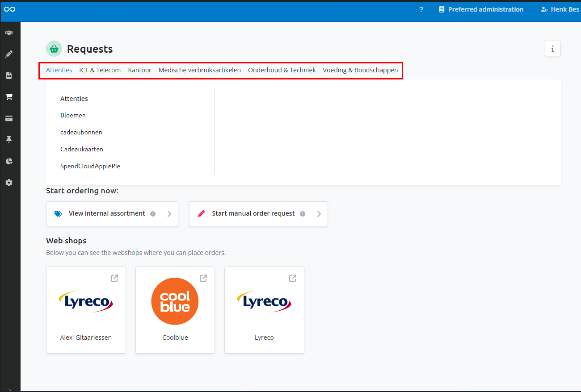581x392 pixels.
Task: Click chevron on Start manual order request
Action: (319, 214)
